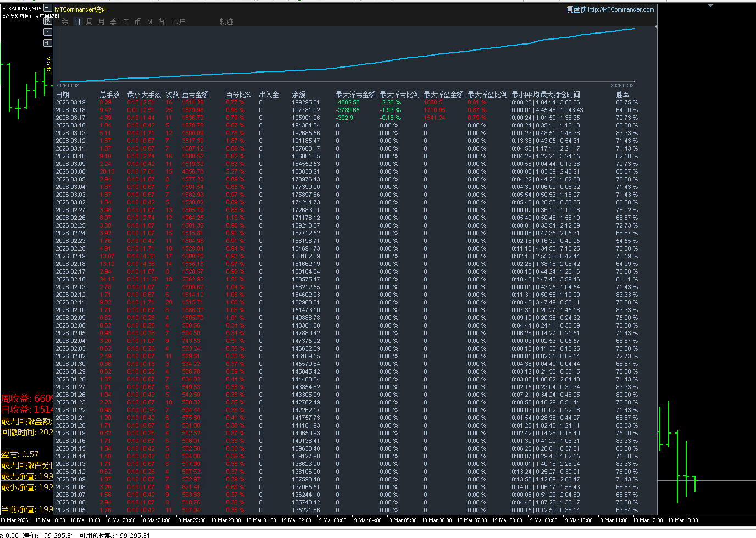This screenshot has width=756, height=538.
Task: Select the 季 quarterly tab
Action: (x=114, y=21)
